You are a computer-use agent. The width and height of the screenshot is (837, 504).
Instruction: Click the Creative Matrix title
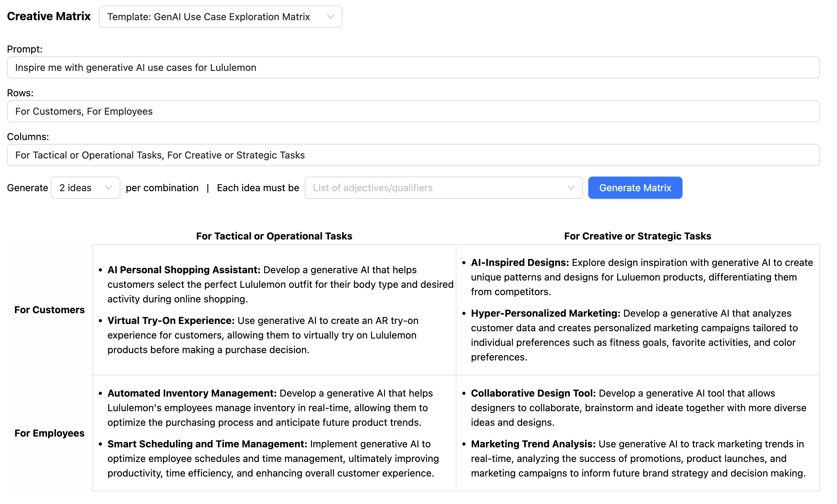pos(49,16)
